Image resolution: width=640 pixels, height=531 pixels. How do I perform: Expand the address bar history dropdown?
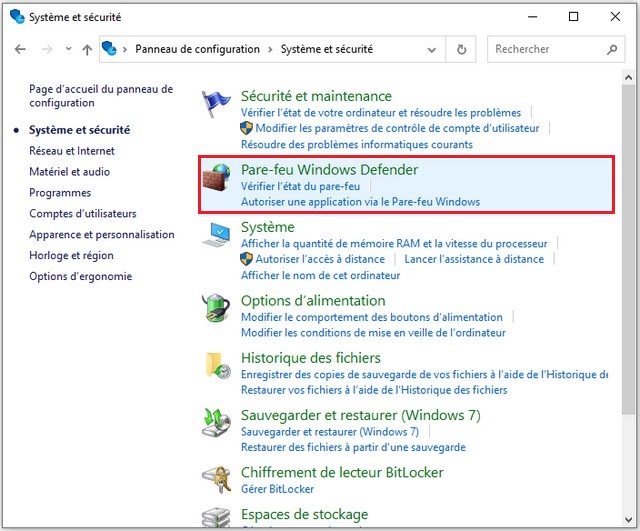431,50
